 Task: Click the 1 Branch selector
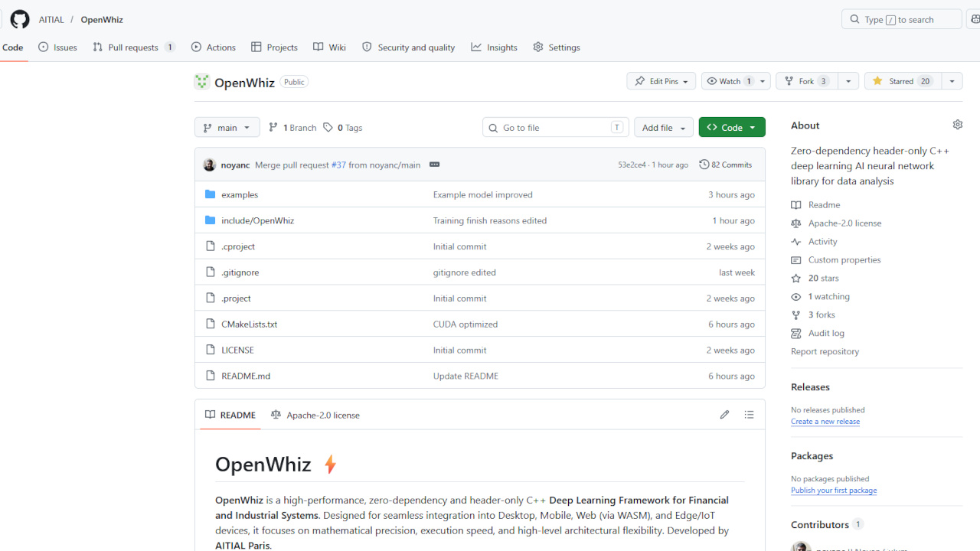[x=292, y=127]
